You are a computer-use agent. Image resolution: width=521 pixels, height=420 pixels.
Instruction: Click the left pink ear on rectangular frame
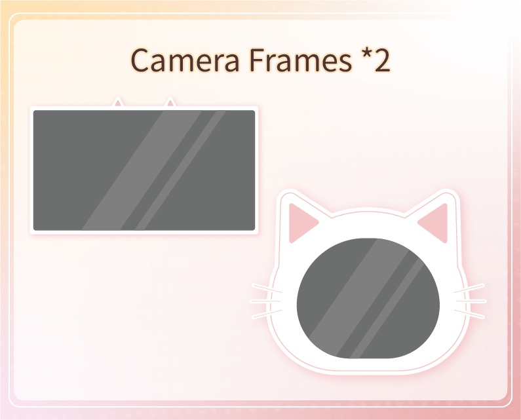[117, 102]
